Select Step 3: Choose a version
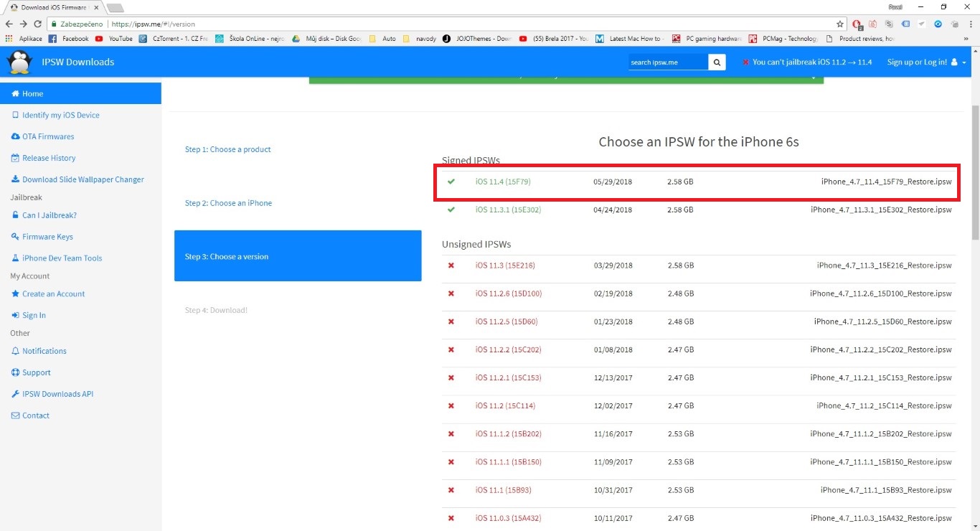 298,256
